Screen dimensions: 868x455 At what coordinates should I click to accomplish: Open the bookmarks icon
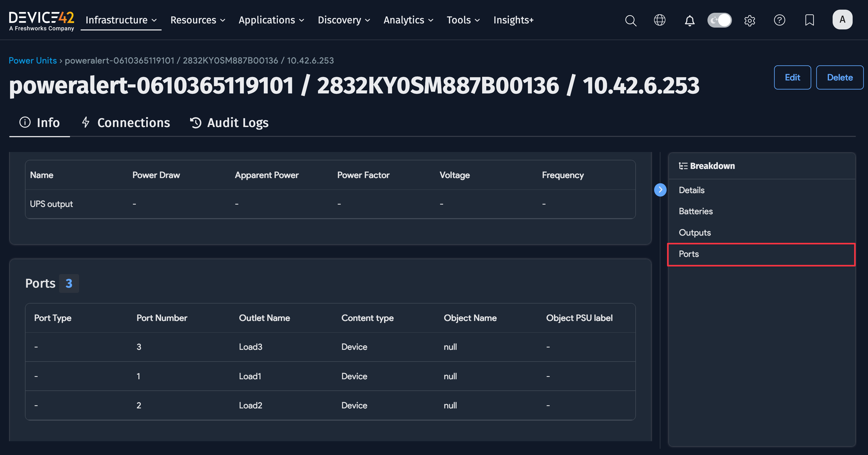[809, 20]
